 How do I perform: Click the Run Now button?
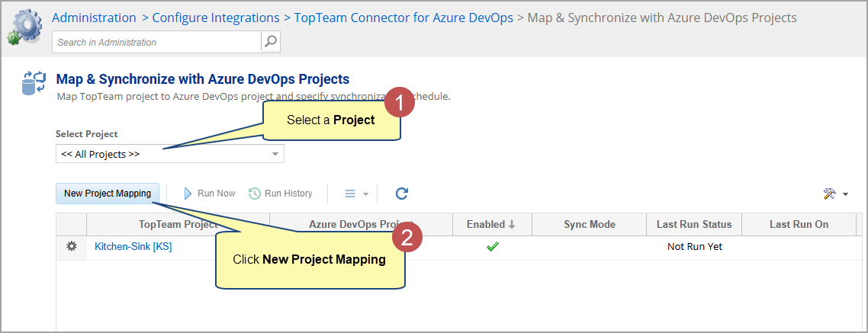(209, 194)
